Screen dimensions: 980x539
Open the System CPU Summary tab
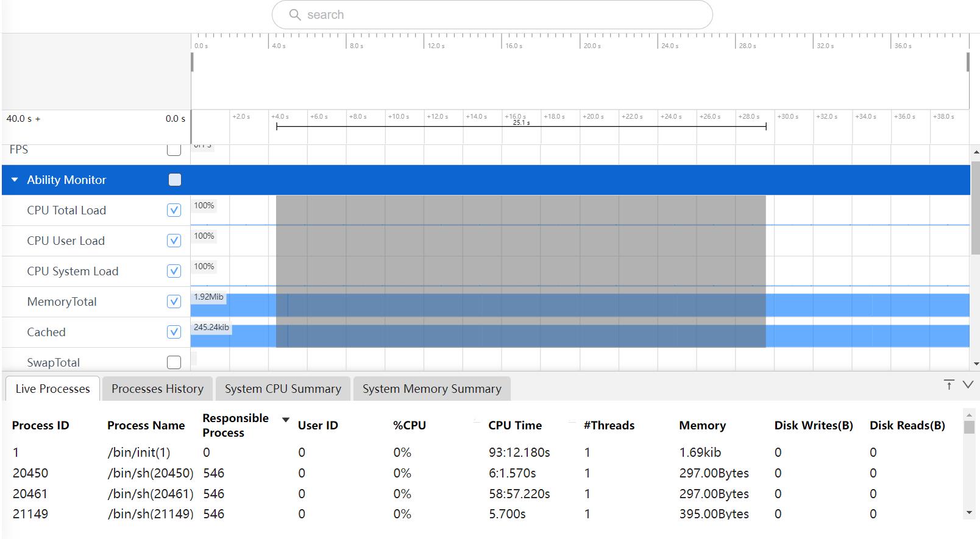pyautogui.click(x=283, y=389)
